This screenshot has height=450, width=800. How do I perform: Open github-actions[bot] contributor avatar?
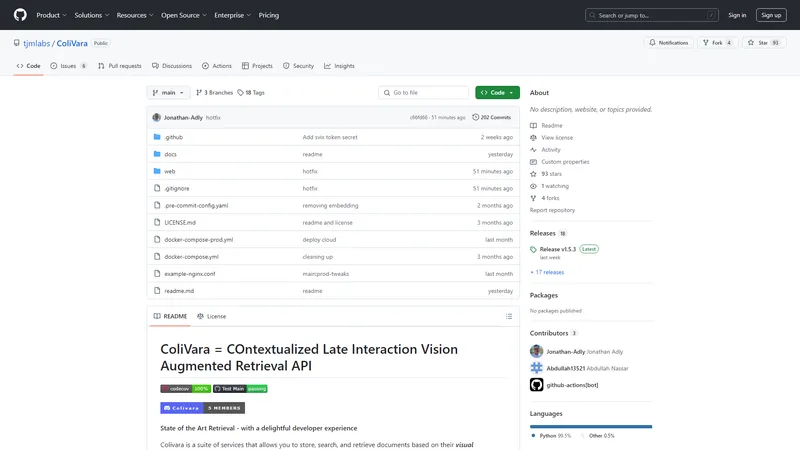pos(536,385)
